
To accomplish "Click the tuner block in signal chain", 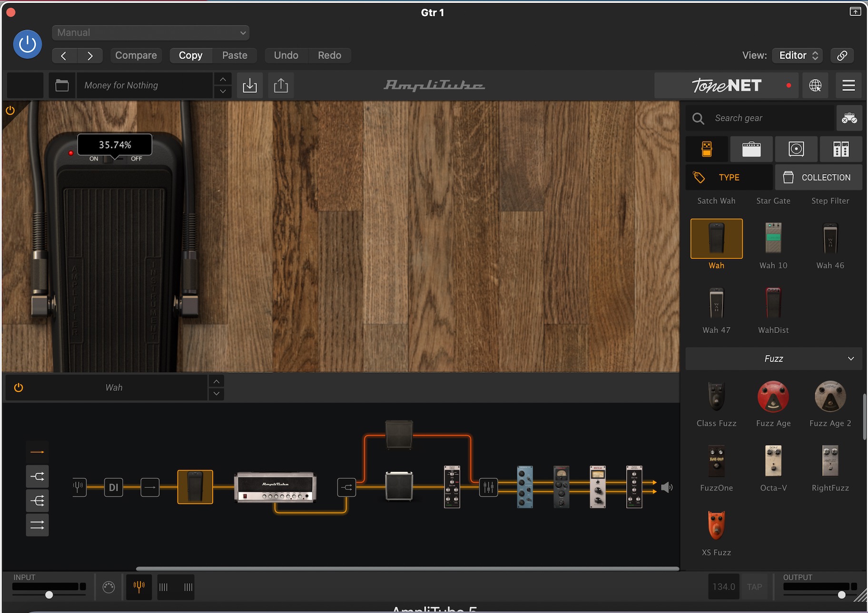I will [79, 487].
